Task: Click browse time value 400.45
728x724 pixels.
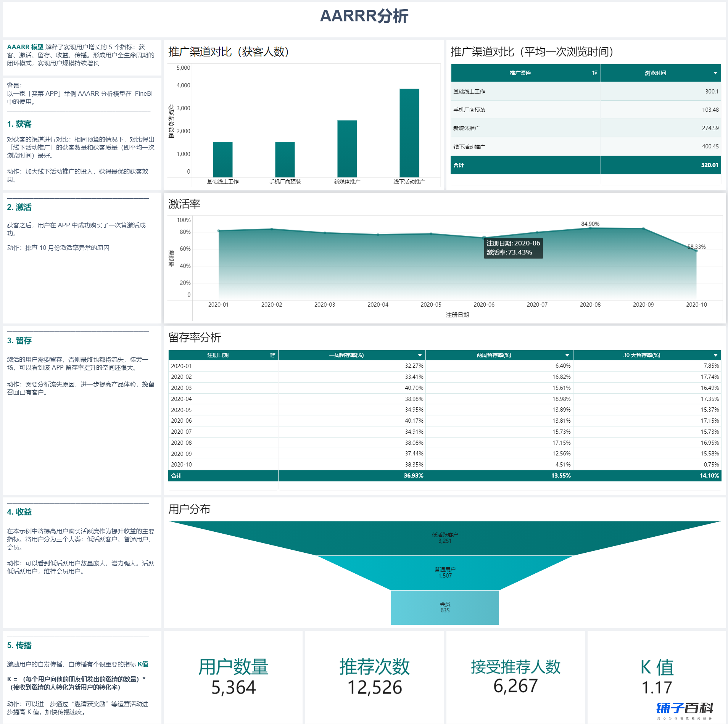Action: 710,146
